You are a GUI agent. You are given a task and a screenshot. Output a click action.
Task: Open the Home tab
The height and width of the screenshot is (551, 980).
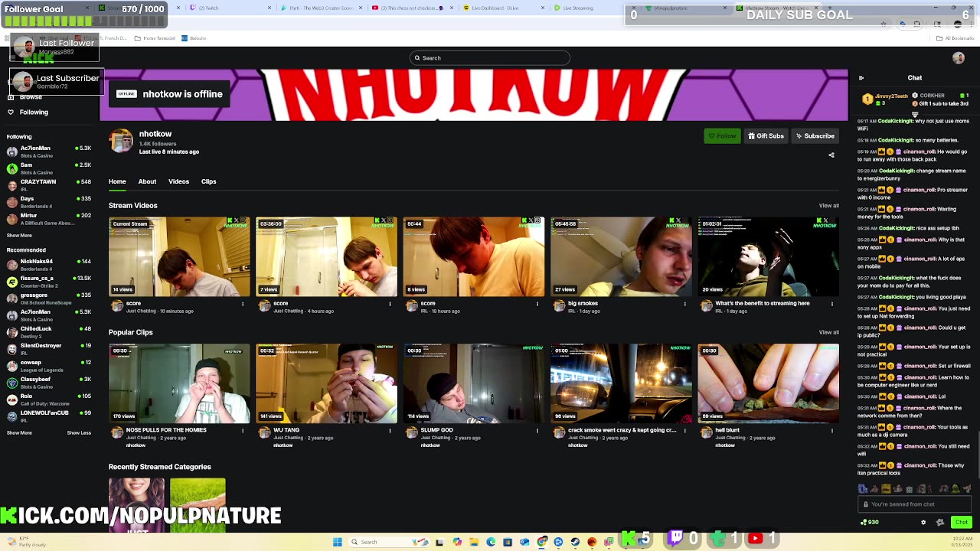coord(117,181)
